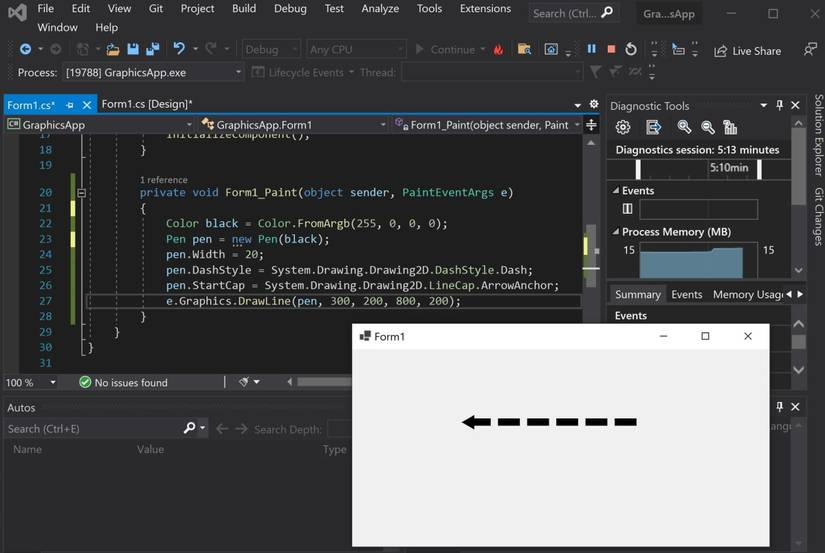Viewport: 825px width, 553px height.
Task: Pin the panel right of Autos
Action: 779,406
